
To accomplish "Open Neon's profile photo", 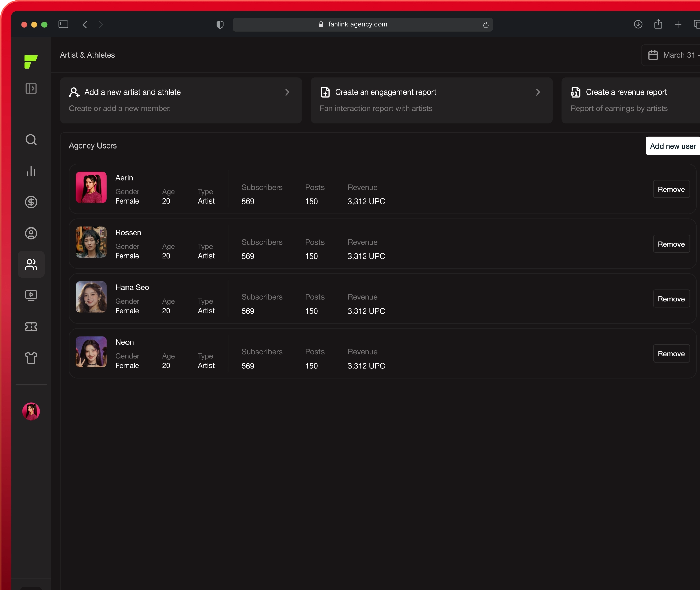I will click(91, 352).
